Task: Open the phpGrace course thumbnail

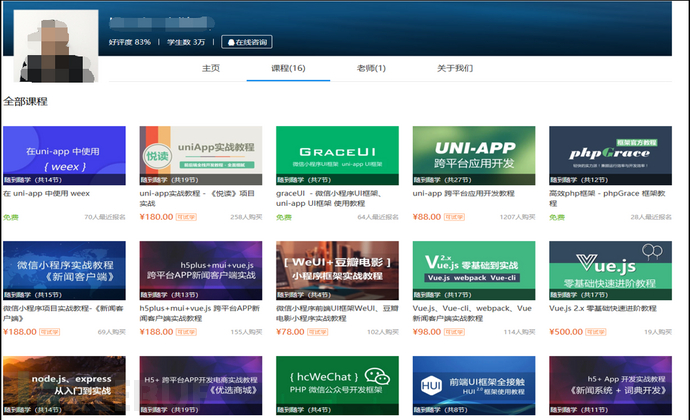Action: click(x=610, y=155)
